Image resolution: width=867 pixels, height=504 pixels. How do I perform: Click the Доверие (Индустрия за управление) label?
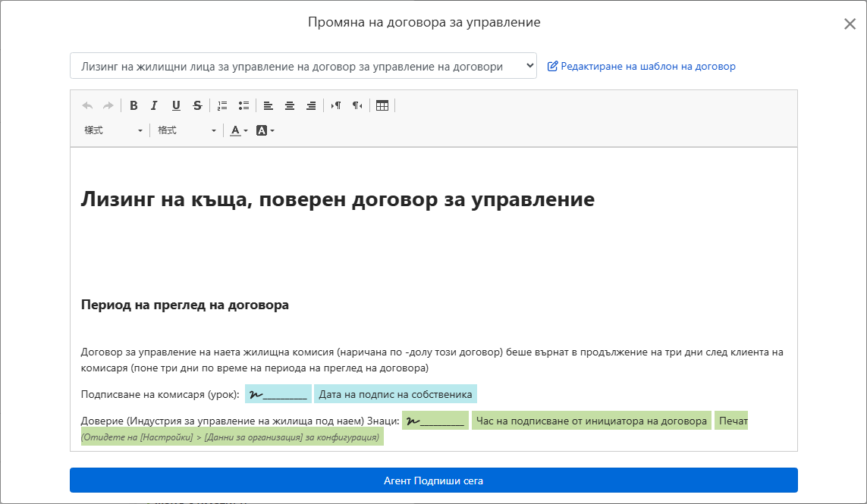click(240, 421)
